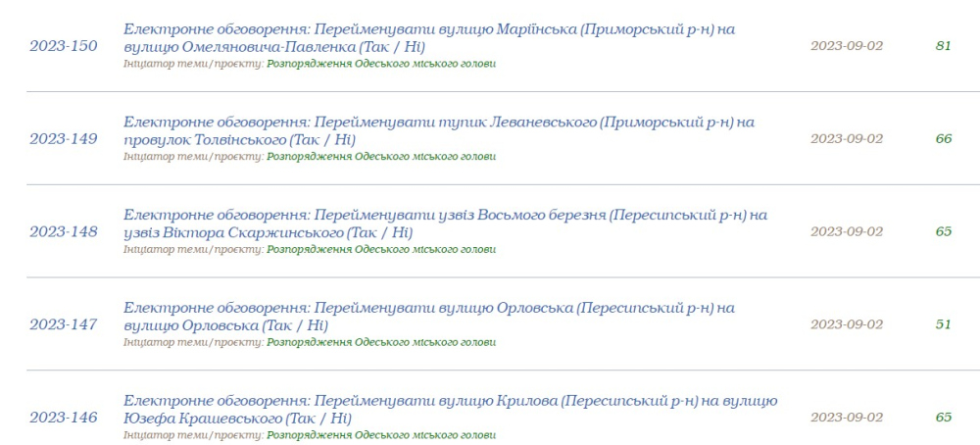This screenshot has height=445, width=980.
Task: Click project number 2023-146
Action: (64, 418)
